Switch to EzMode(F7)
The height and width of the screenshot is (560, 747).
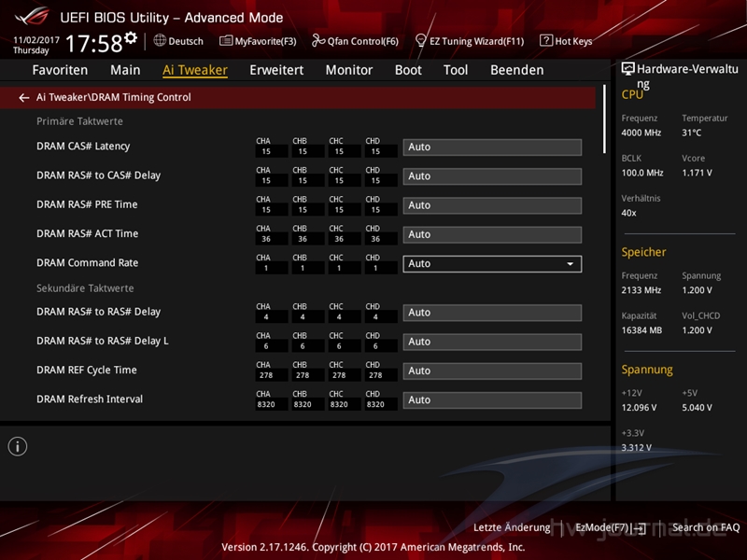602,527
